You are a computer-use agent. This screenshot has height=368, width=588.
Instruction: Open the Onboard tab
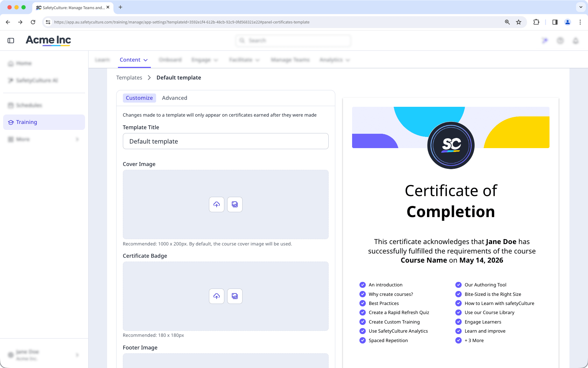pos(170,60)
